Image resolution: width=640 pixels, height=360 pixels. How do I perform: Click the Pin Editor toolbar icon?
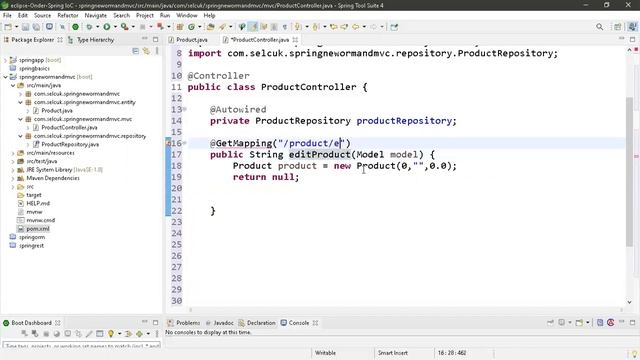tap(394, 27)
